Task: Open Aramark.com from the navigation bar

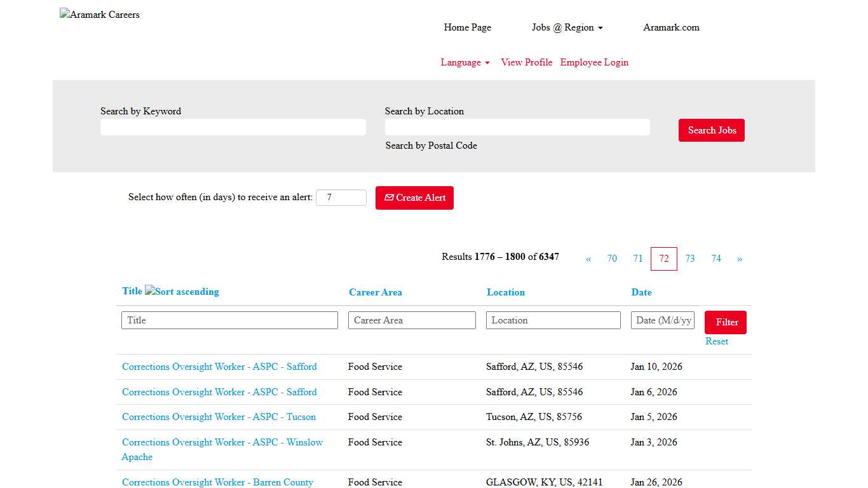Action: pyautogui.click(x=671, y=27)
